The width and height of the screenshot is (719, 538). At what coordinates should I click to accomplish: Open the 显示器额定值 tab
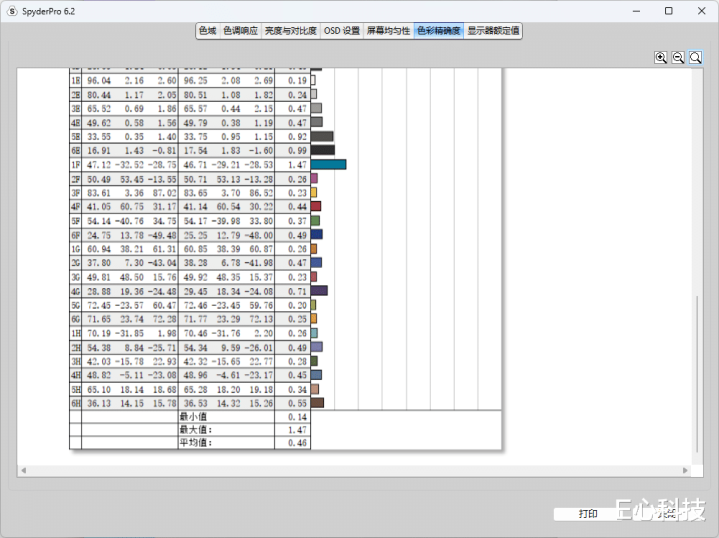click(x=493, y=31)
